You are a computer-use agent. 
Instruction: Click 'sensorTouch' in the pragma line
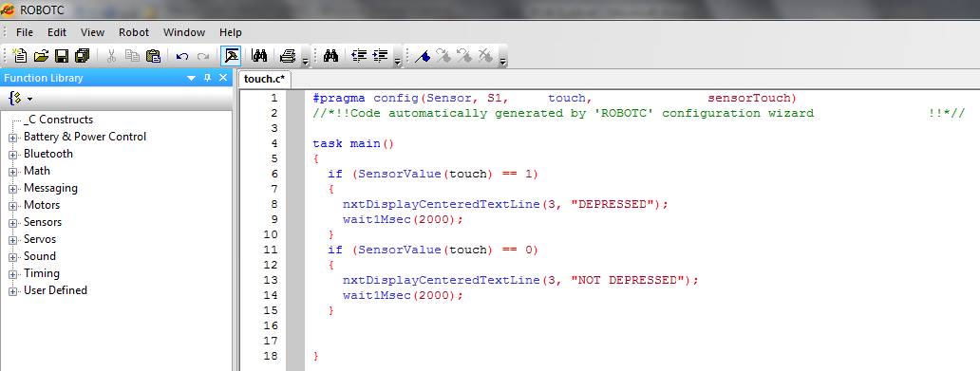748,98
